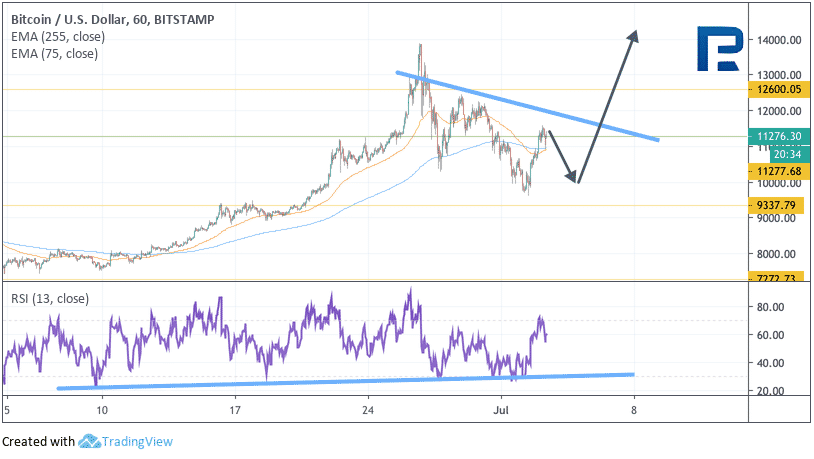Click the EMA (75, close) indicator label
Screen dimensions: 814x459
[x=55, y=54]
